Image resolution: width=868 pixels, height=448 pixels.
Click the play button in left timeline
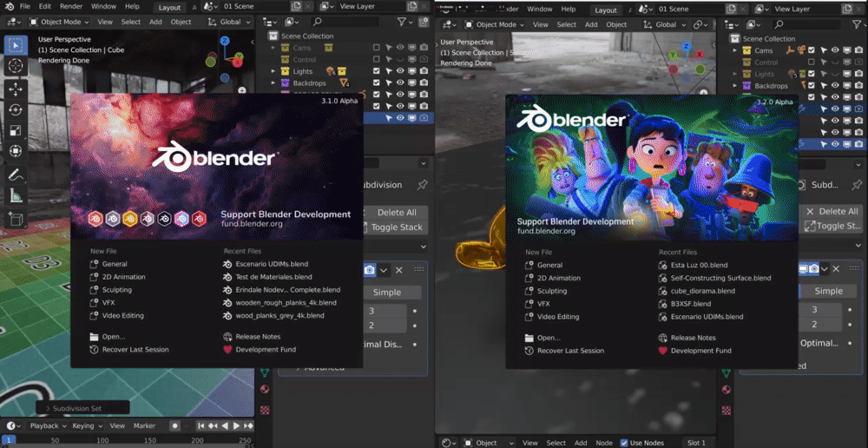(x=236, y=425)
